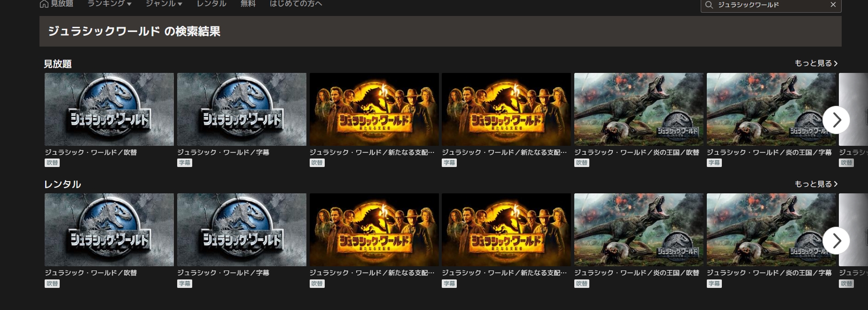Open 炎の王国/字幕 thumbnail under 見放題
Image resolution: width=868 pixels, height=310 pixels.
(771, 109)
